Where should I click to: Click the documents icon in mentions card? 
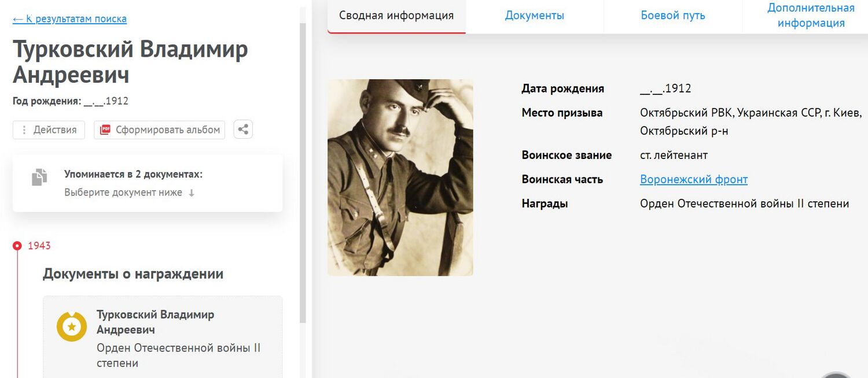tap(39, 177)
